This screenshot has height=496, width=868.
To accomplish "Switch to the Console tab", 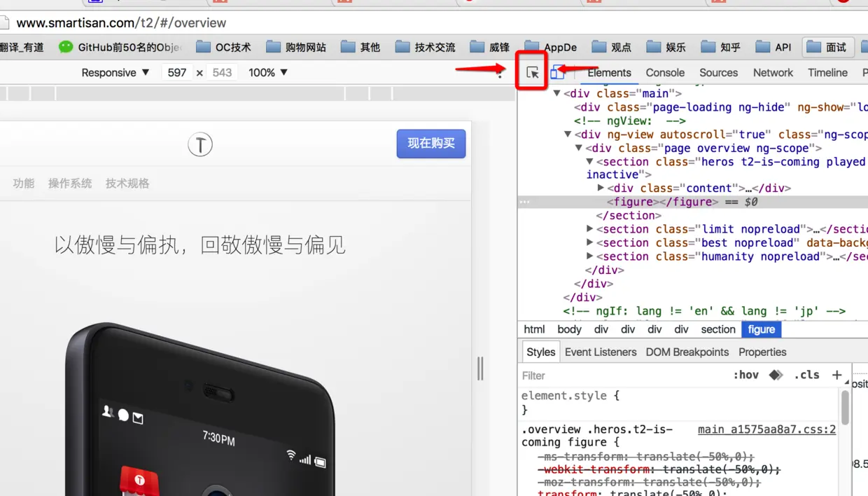I will coord(664,72).
